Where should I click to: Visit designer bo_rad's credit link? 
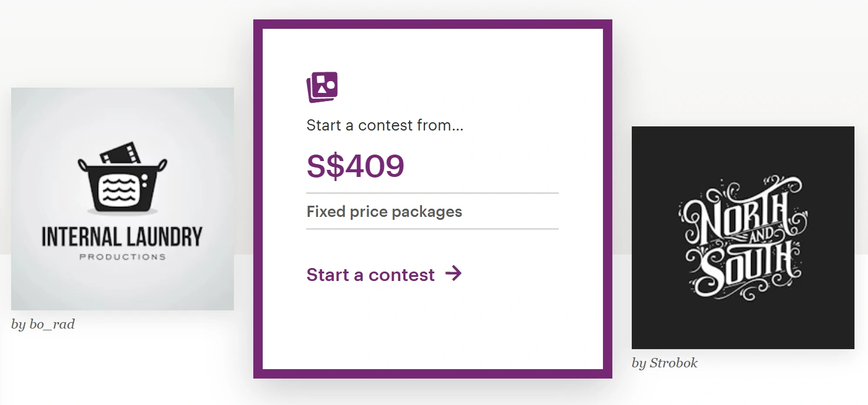[x=43, y=324]
